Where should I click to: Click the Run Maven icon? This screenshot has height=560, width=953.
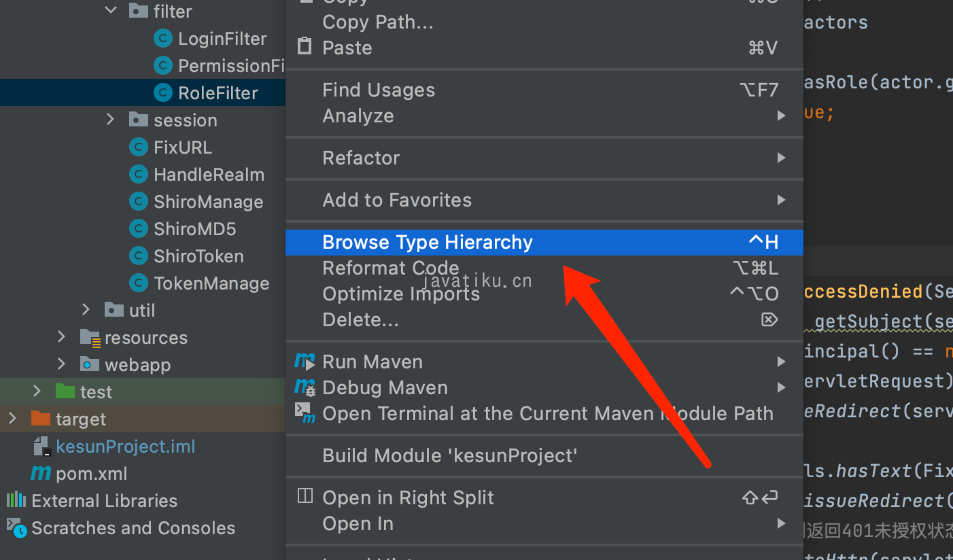click(305, 362)
